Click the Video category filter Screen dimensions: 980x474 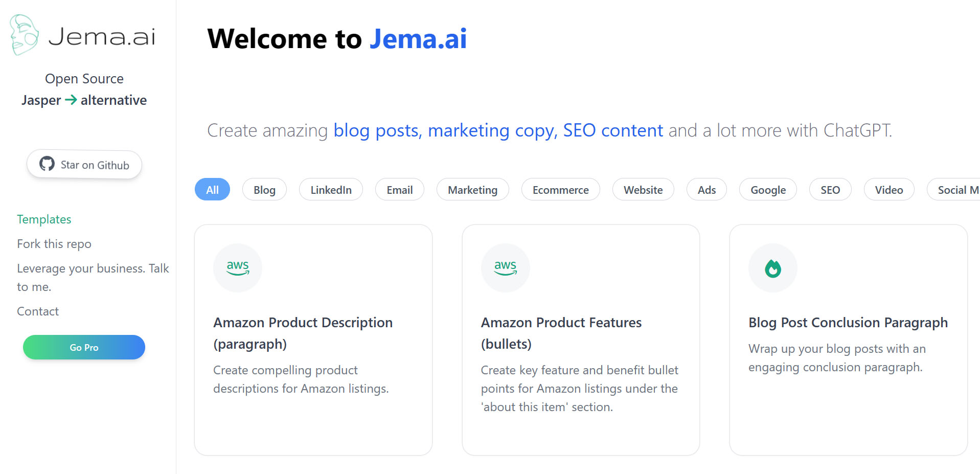pyautogui.click(x=888, y=190)
